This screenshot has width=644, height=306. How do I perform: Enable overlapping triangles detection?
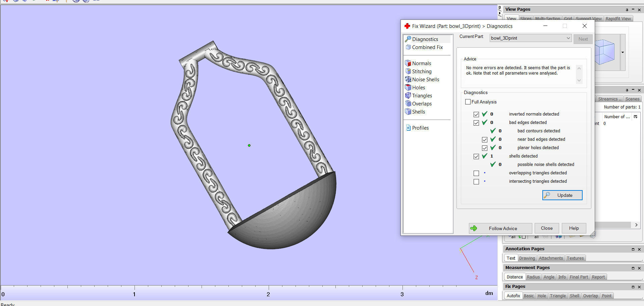coord(476,173)
